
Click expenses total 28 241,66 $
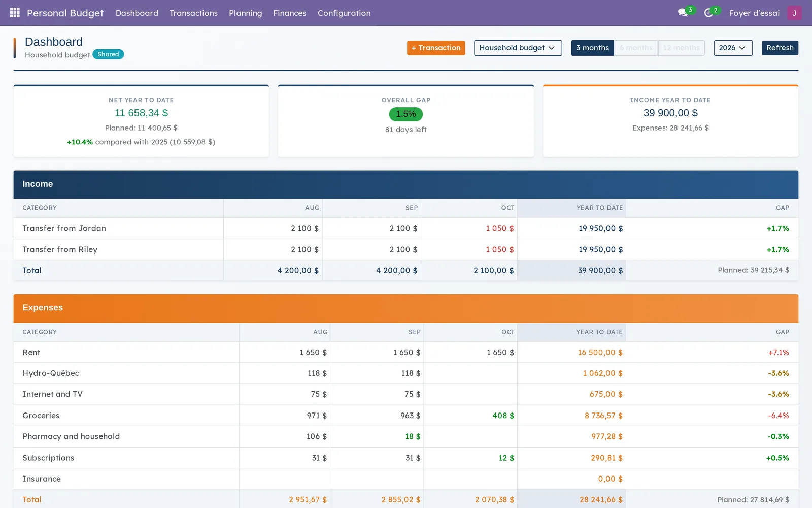(601, 499)
